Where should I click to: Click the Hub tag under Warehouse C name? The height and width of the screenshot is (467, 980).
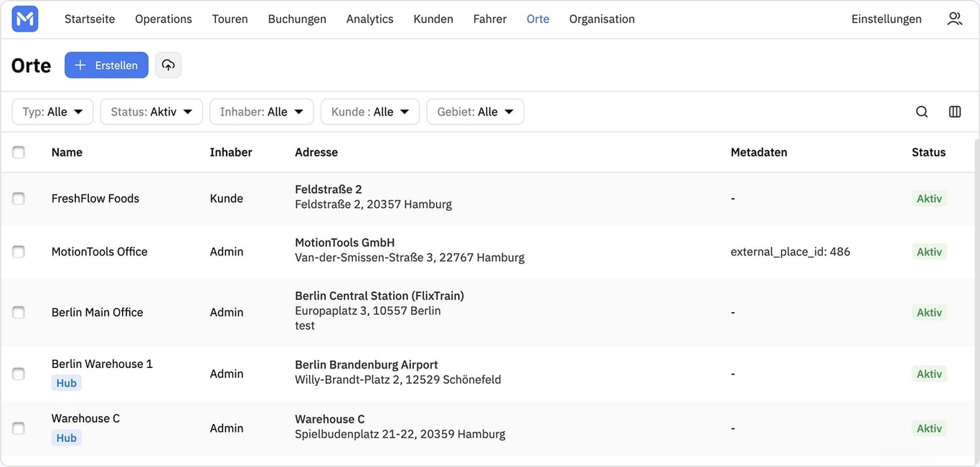point(67,438)
